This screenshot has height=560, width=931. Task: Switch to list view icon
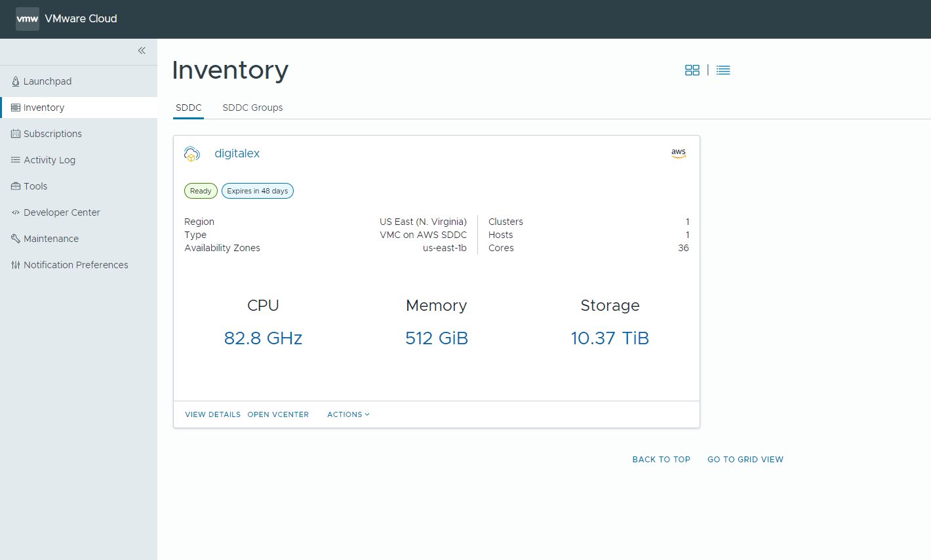tap(723, 70)
